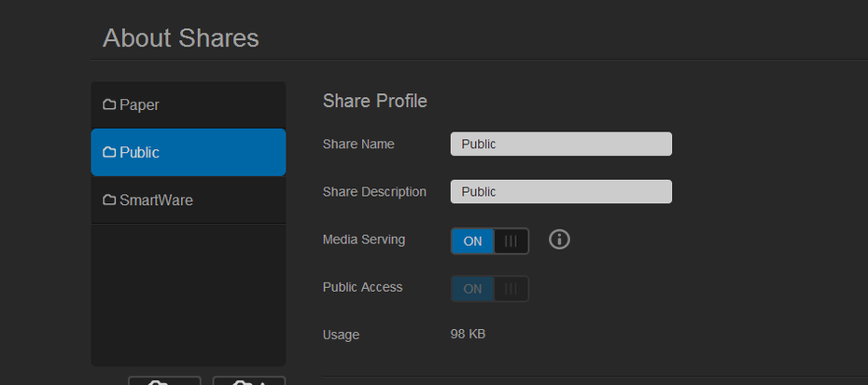The height and width of the screenshot is (385, 868).
Task: Click into the Share Name field
Action: pos(561,144)
